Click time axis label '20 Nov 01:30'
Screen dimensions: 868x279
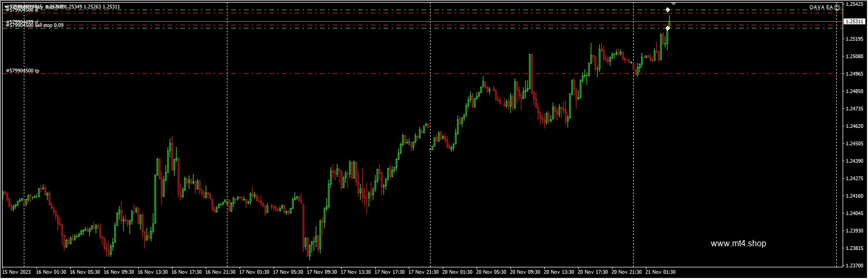click(458, 273)
